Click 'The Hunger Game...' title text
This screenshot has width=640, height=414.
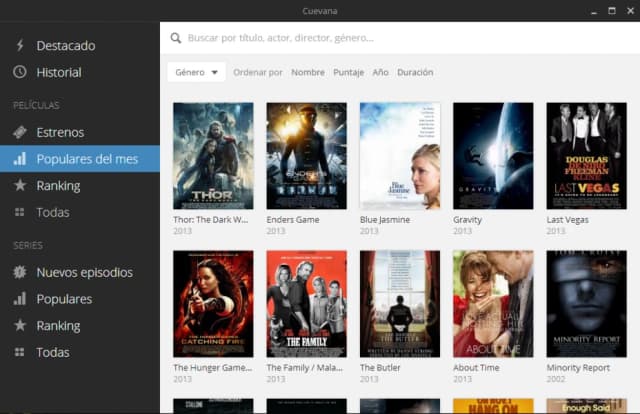[212, 367]
